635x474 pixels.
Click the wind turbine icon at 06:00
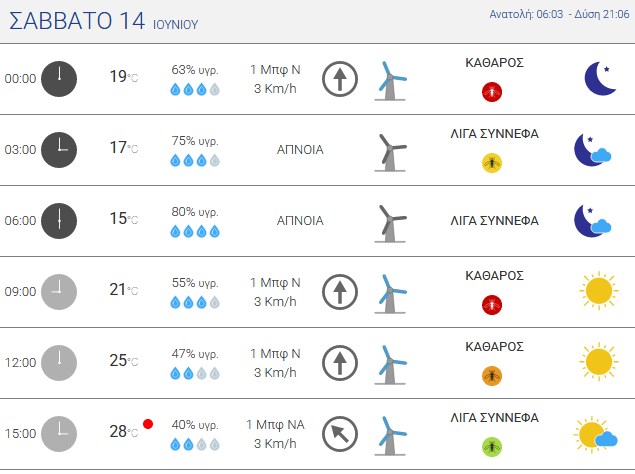(390, 224)
